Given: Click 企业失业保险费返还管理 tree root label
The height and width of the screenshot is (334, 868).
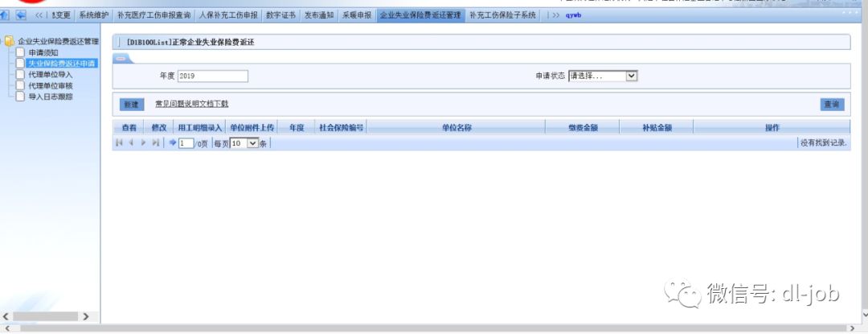Looking at the screenshot, I should pos(58,42).
